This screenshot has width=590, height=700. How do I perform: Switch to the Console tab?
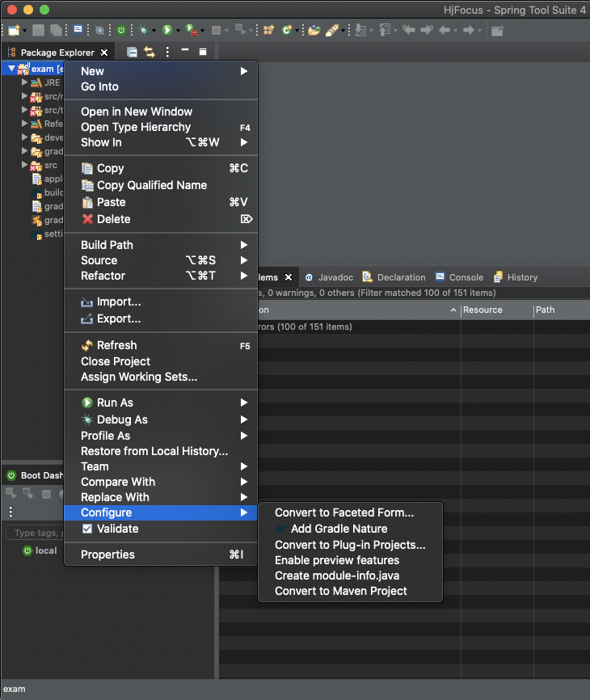coord(459,277)
